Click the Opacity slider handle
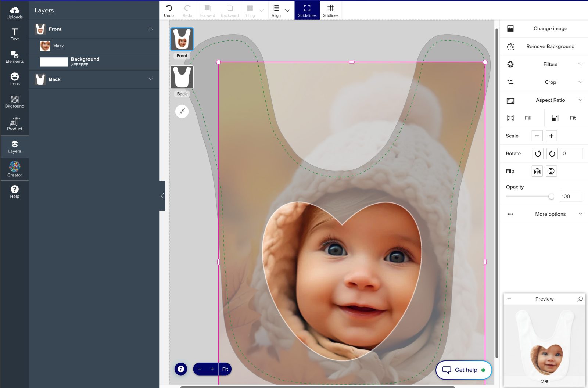The image size is (588, 388). click(x=551, y=197)
